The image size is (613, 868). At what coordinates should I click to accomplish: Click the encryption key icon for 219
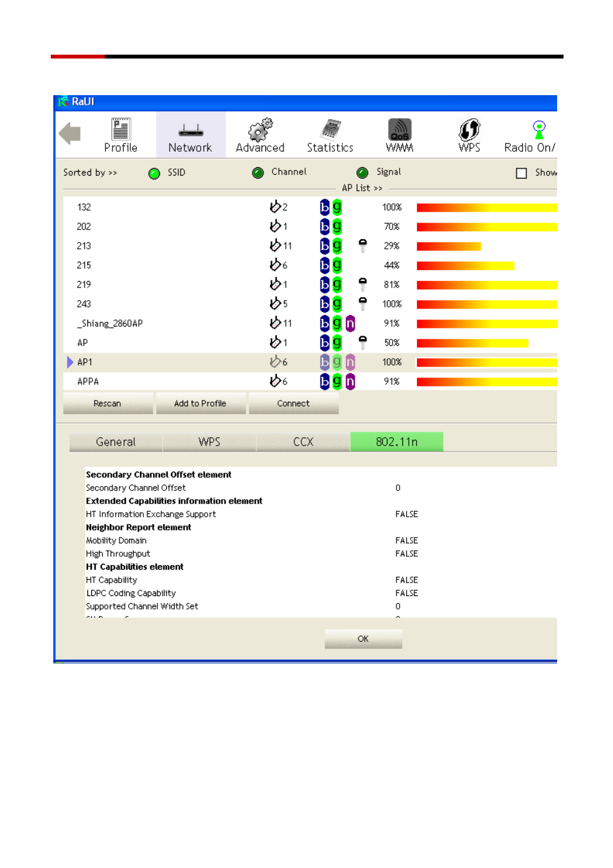pyautogui.click(x=362, y=284)
